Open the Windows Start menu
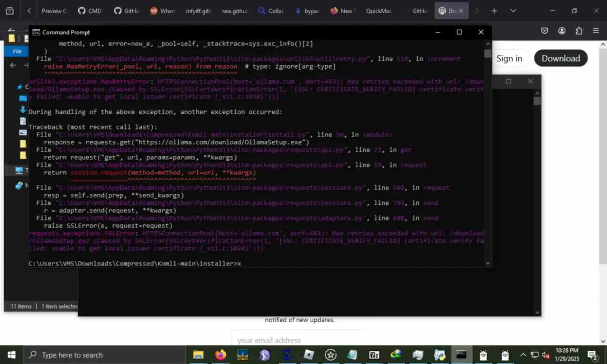The image size is (607, 364). [x=11, y=355]
